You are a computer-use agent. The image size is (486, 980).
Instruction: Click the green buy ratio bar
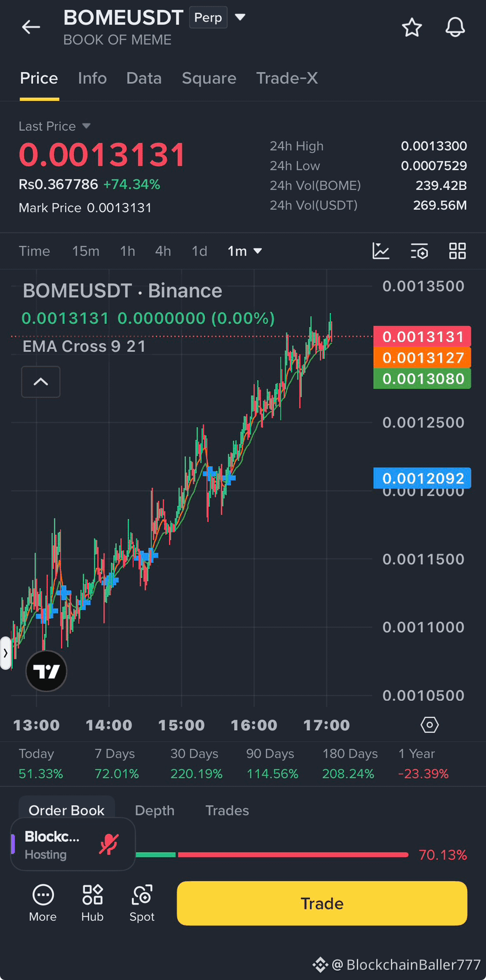(156, 855)
